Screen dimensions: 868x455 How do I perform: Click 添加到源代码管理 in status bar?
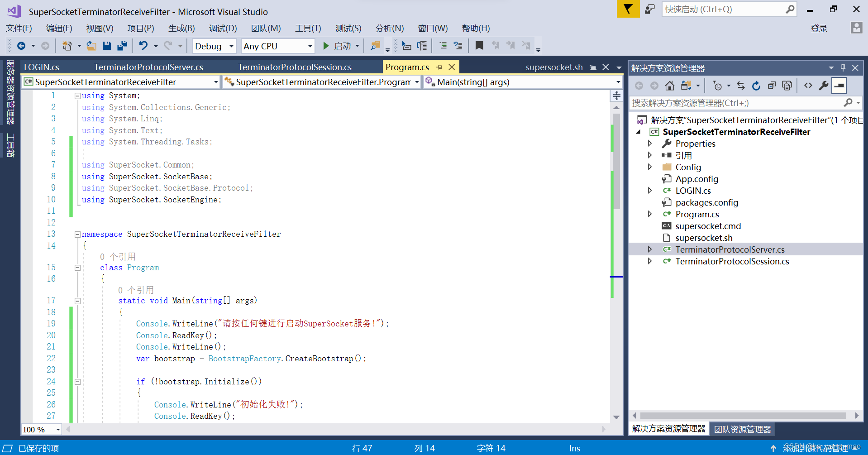tap(816, 448)
